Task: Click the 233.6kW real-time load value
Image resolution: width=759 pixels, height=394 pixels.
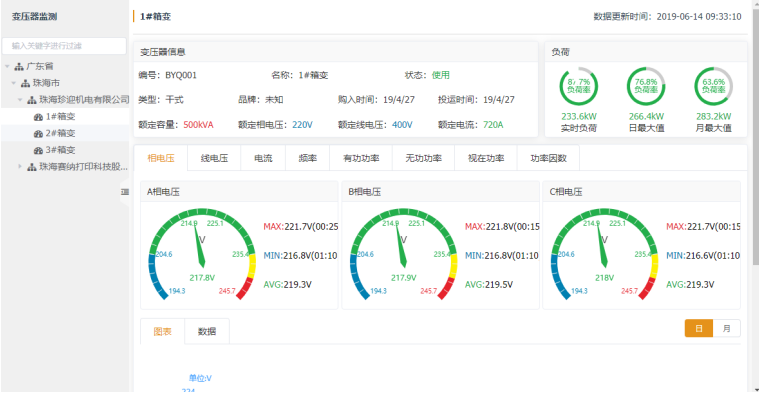Action: pos(579,117)
